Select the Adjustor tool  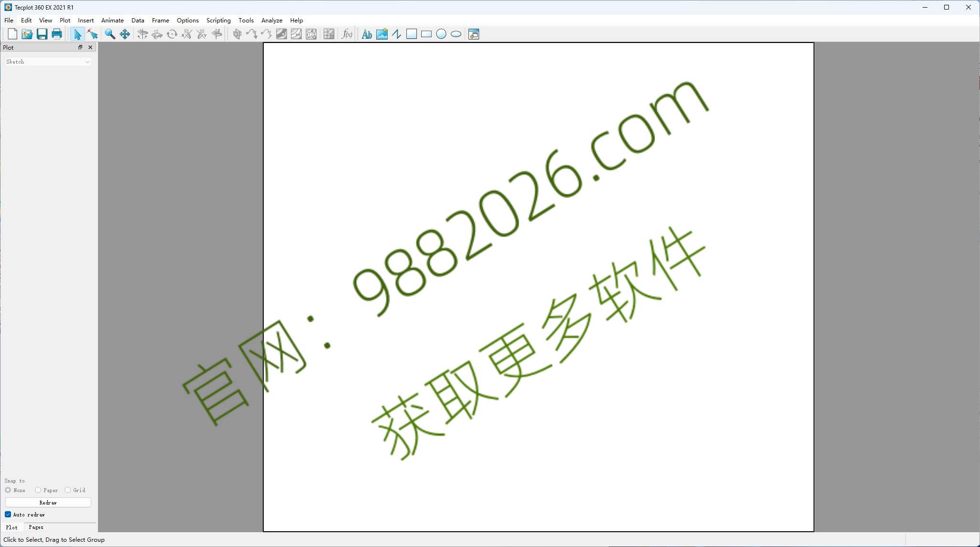point(93,34)
